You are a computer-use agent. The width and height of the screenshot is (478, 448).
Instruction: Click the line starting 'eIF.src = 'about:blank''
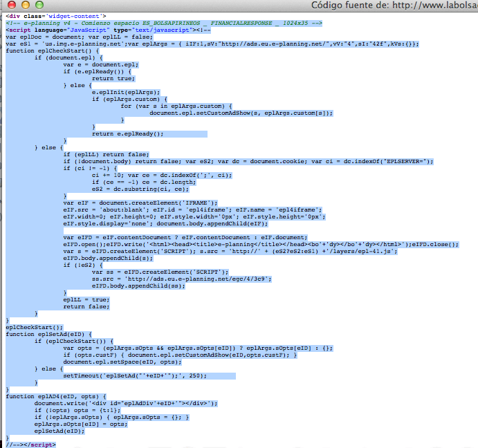pyautogui.click(x=192, y=209)
